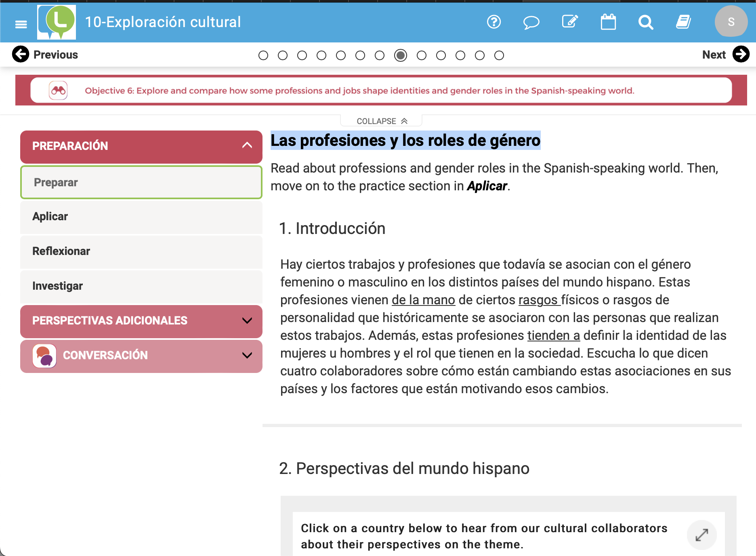Open the hamburger navigation menu
The height and width of the screenshot is (556, 756).
click(21, 24)
